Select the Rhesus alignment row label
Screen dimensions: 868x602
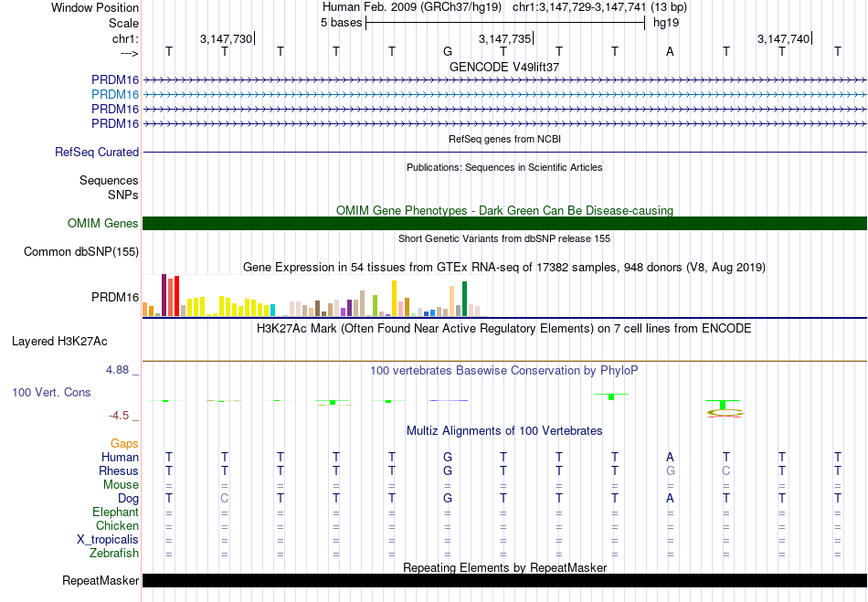(x=119, y=470)
